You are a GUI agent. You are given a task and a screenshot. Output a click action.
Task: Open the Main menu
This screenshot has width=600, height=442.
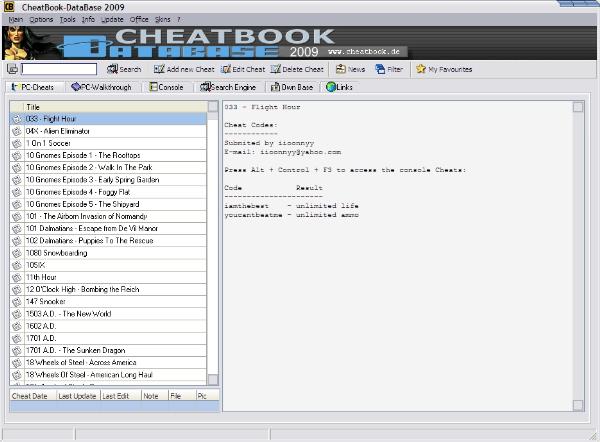pyautogui.click(x=16, y=20)
